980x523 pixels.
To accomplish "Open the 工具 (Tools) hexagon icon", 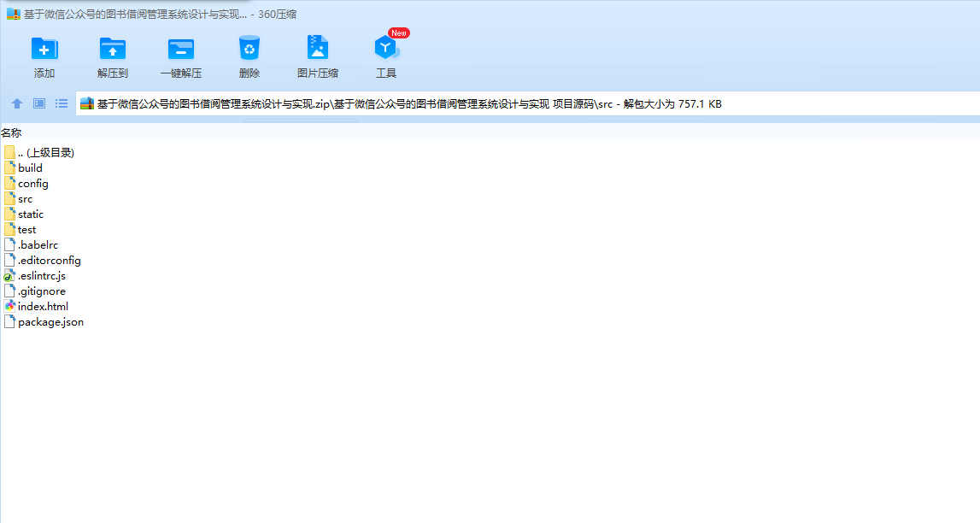I will pos(385,48).
